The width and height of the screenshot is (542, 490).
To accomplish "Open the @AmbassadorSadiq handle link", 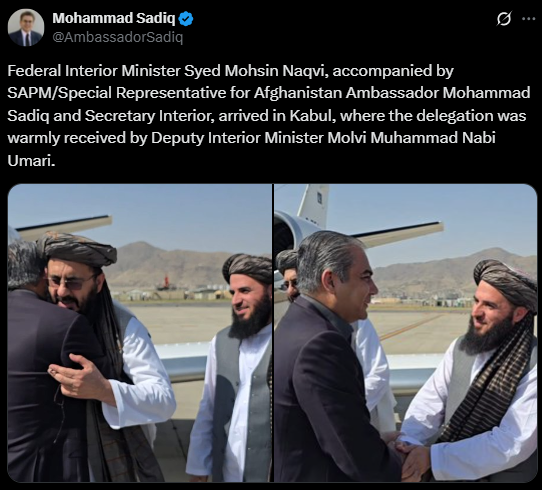I will point(118,37).
